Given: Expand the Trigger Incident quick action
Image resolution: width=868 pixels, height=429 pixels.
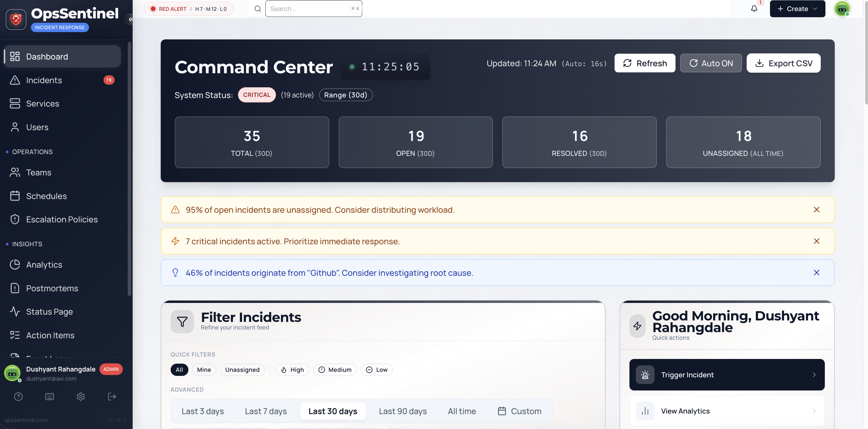Looking at the screenshot, I should pos(727,375).
